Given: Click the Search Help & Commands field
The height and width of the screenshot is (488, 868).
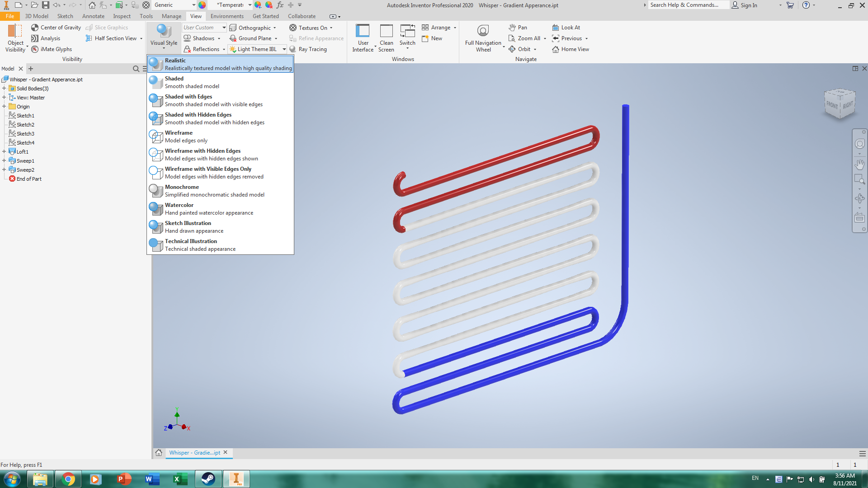Looking at the screenshot, I should point(688,5).
